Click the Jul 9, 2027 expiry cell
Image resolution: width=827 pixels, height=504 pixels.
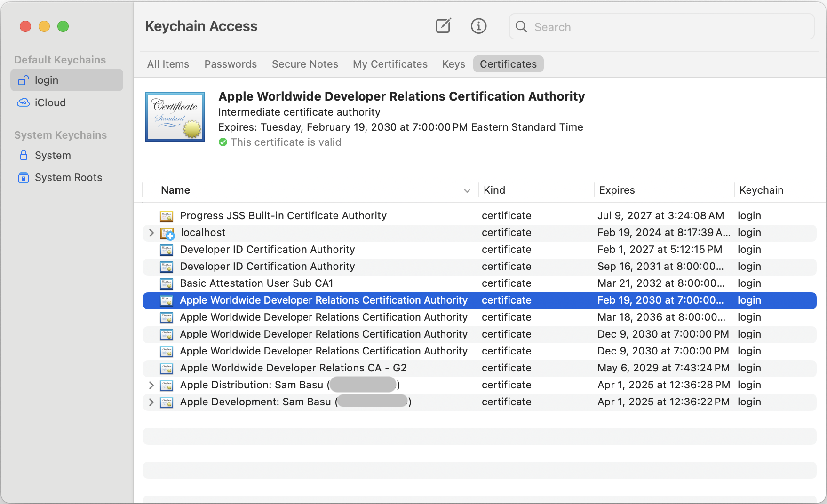[x=660, y=215]
